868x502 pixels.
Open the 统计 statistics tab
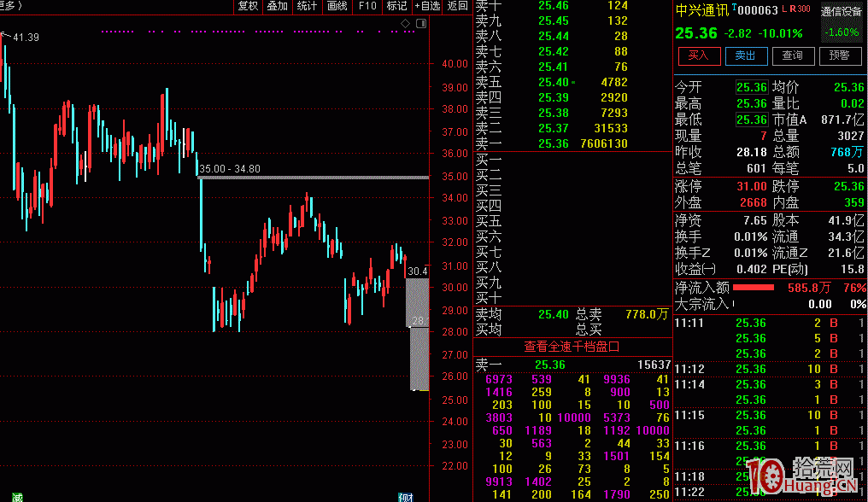[x=307, y=6]
